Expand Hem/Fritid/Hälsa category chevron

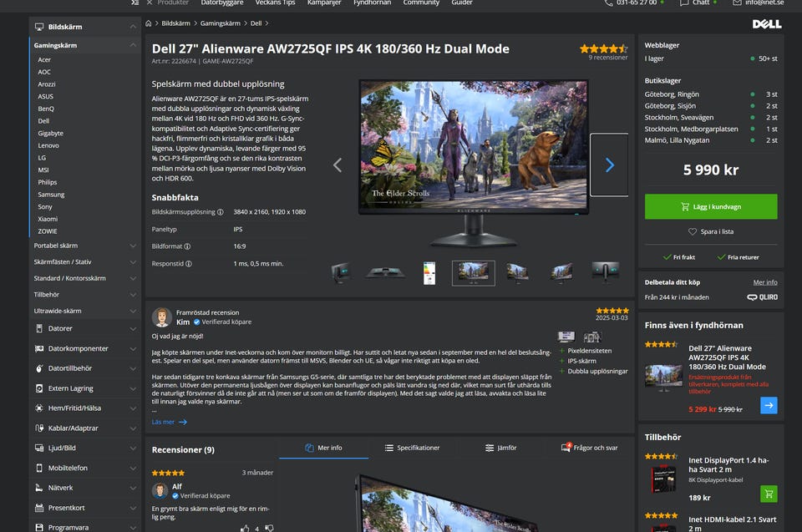click(133, 408)
